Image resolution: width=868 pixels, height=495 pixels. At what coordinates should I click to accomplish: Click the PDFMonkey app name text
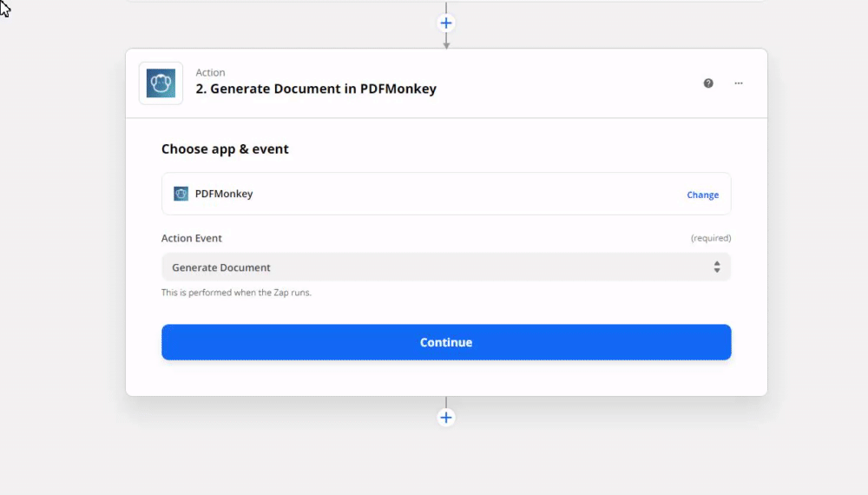[x=224, y=194]
